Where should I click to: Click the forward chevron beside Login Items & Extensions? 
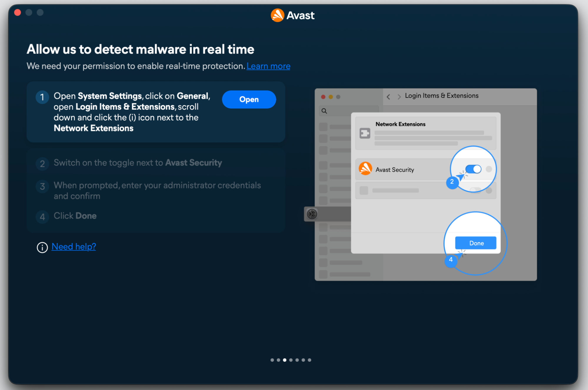click(x=399, y=97)
